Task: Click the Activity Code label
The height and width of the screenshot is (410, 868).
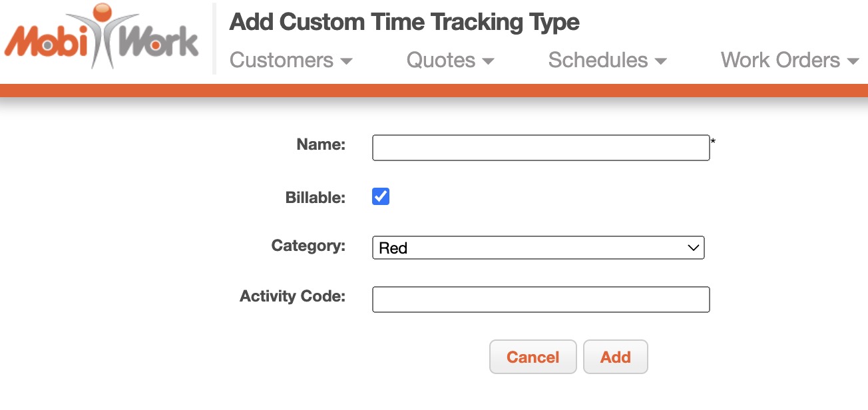Action: (292, 296)
